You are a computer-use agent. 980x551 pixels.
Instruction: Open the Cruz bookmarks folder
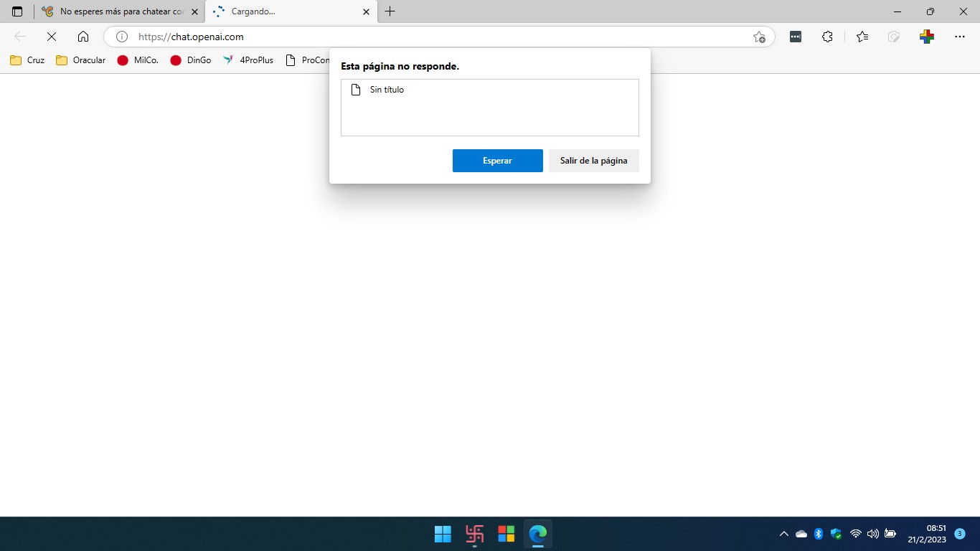[x=27, y=60]
